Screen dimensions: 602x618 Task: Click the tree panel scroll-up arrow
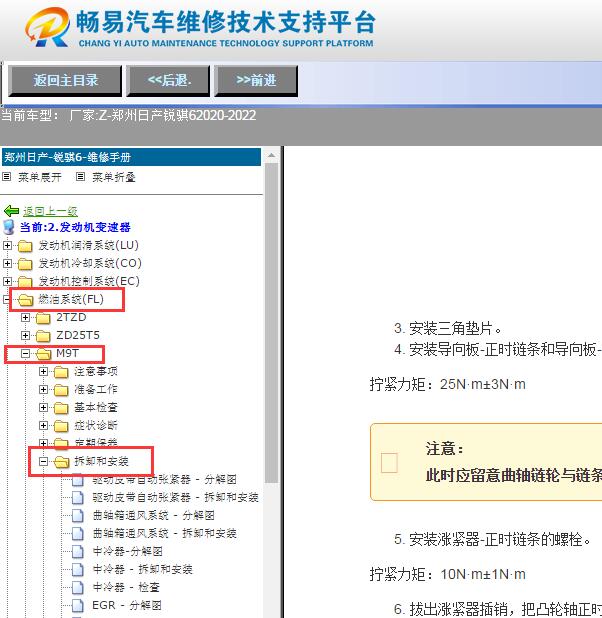coord(271,156)
